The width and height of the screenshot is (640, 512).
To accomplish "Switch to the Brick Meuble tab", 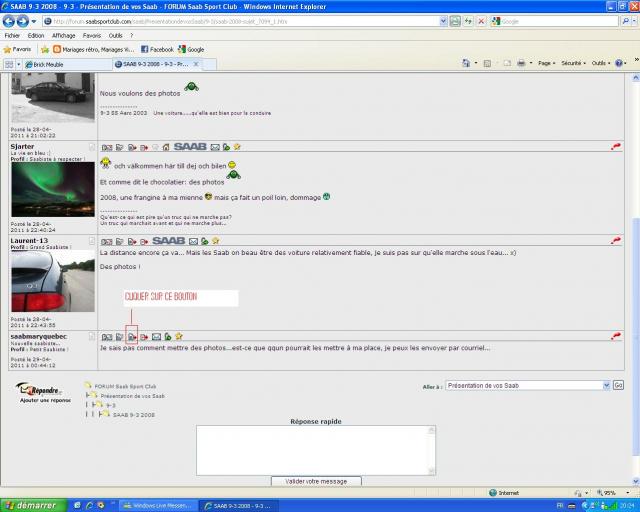I will click(67, 64).
